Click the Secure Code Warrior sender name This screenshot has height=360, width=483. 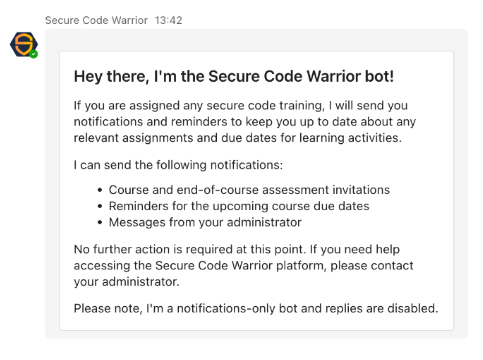[96, 20]
